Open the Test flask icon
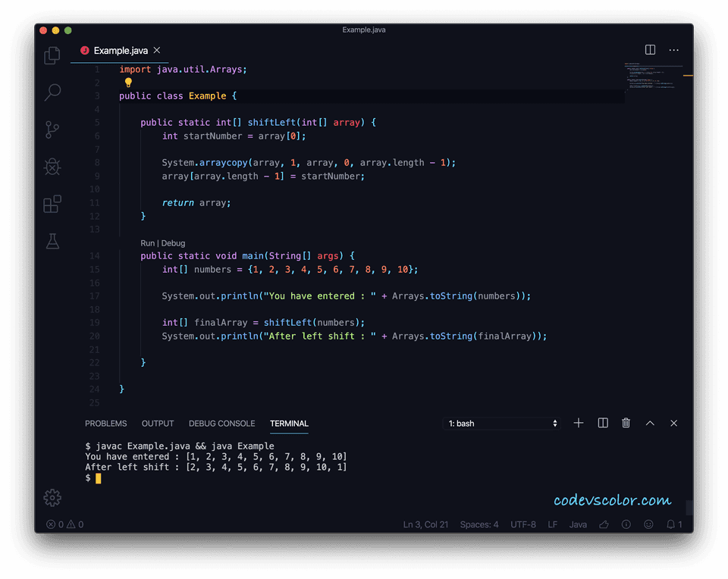This screenshot has width=728, height=579. tap(52, 241)
